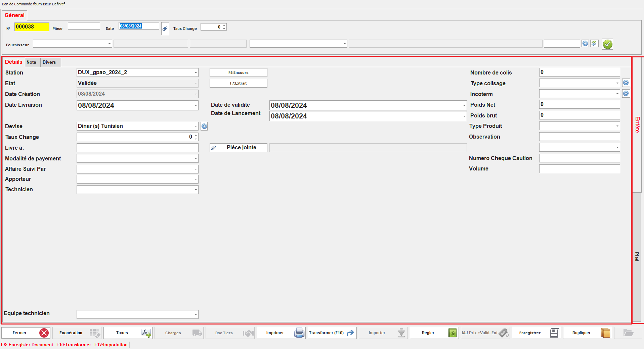This screenshot has width=644, height=349.
Task: Click the F7:Extrait button
Action: point(239,83)
